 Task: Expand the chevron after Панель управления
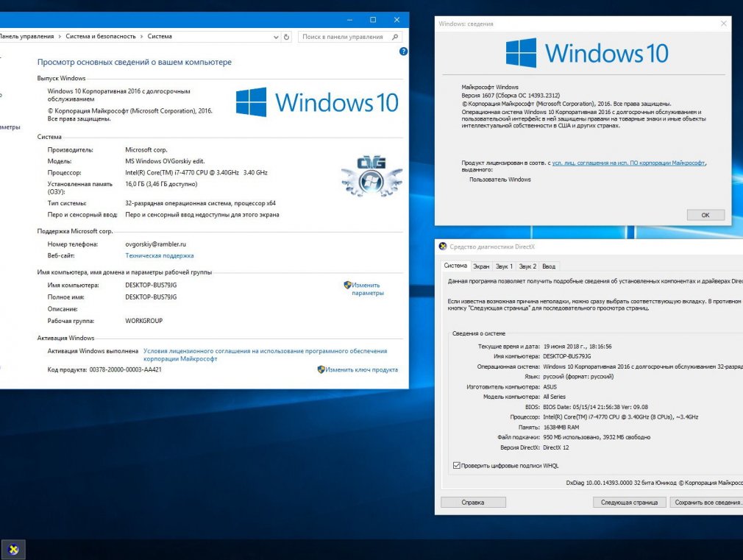tap(60, 37)
